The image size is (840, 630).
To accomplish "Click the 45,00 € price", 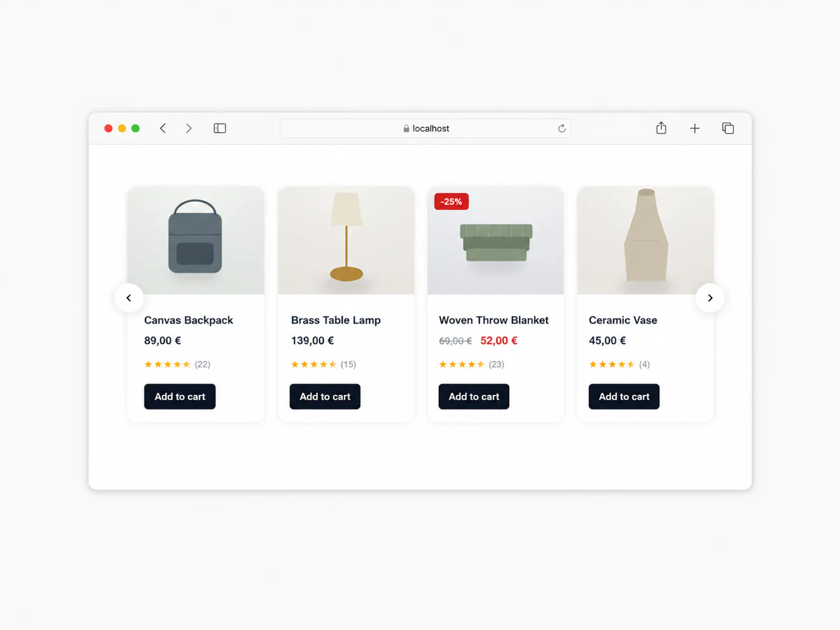I will click(x=607, y=341).
